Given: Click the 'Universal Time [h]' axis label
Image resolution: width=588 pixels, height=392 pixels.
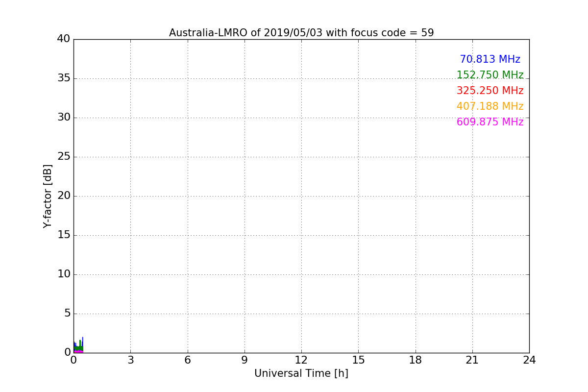Looking at the screenshot, I should coord(301,373).
